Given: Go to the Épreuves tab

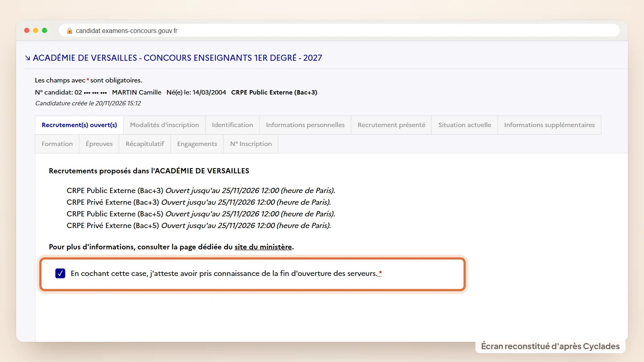Looking at the screenshot, I should (99, 144).
